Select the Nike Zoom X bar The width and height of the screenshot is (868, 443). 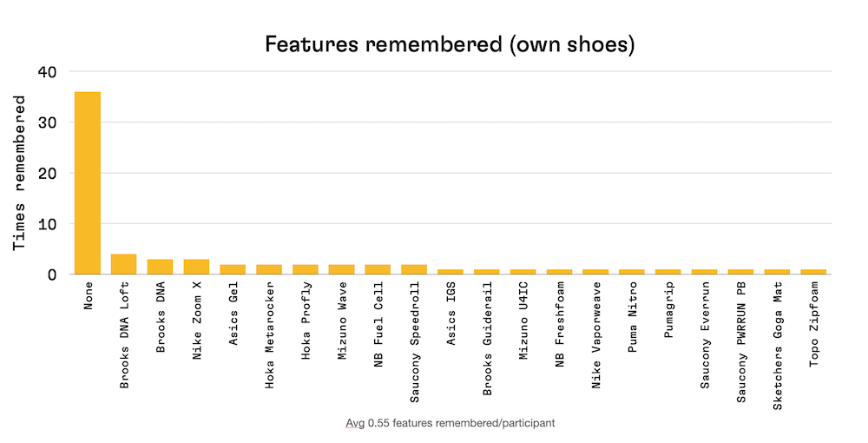[x=196, y=267]
